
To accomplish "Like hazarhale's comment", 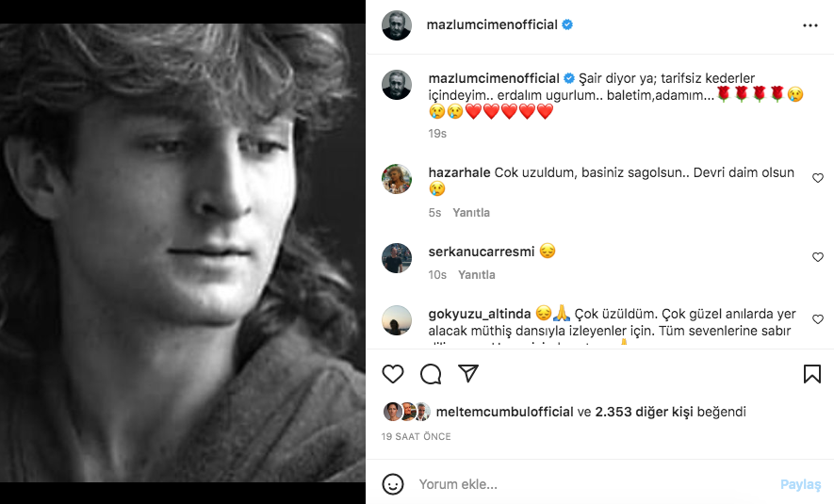I will pos(818,178).
